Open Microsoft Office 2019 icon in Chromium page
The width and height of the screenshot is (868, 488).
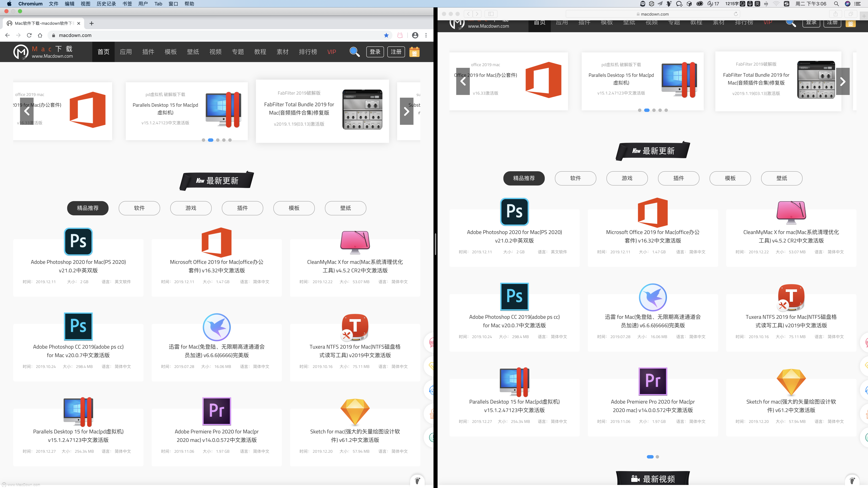pyautogui.click(x=217, y=242)
